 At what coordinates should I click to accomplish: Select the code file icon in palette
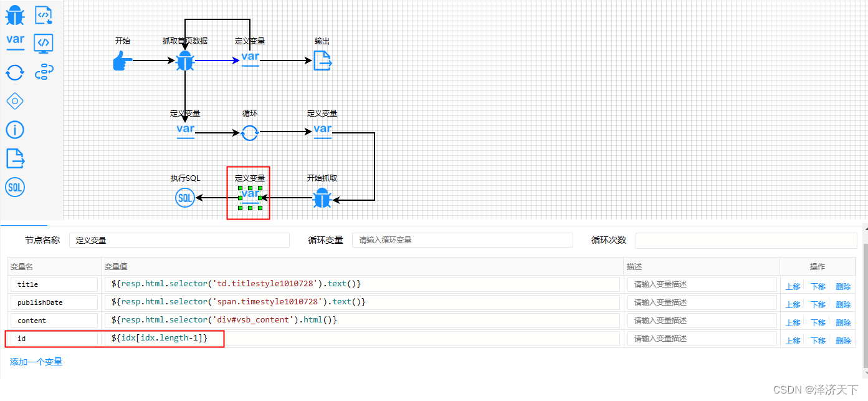44,15
